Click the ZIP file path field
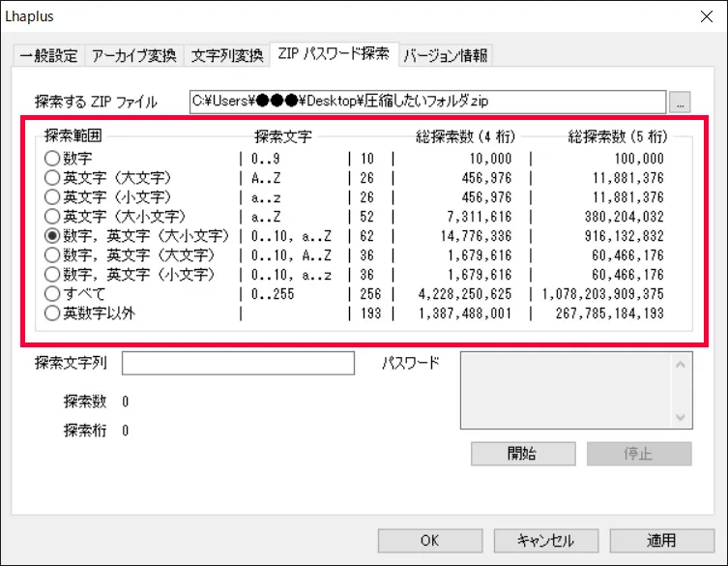728x566 pixels. tap(427, 102)
